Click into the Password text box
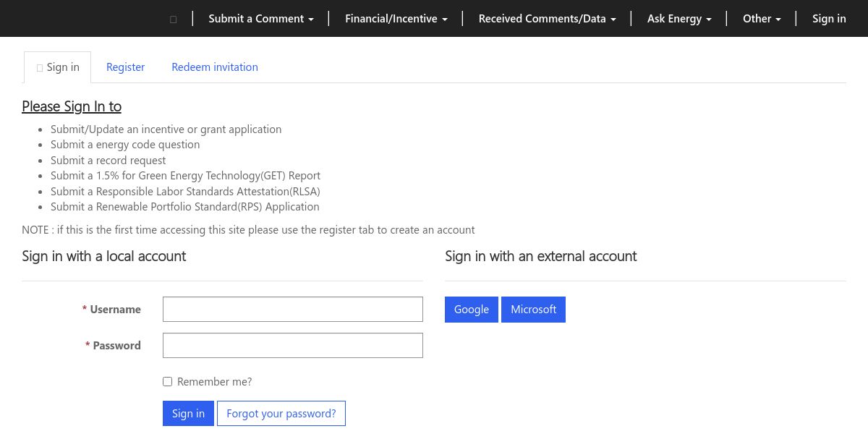This screenshot has height=434, width=868. coord(292,345)
